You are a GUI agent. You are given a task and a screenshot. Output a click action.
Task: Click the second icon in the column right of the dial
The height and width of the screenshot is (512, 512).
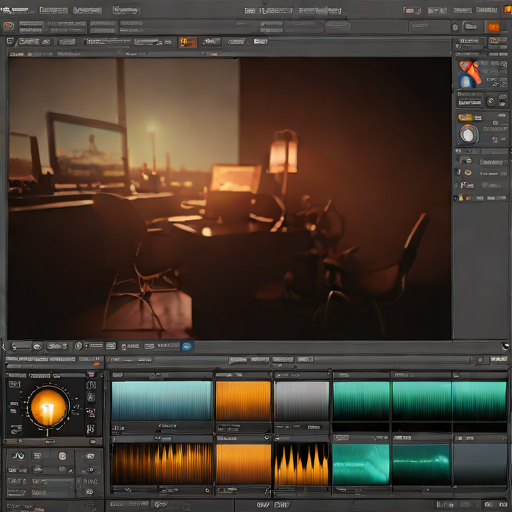[91, 397]
